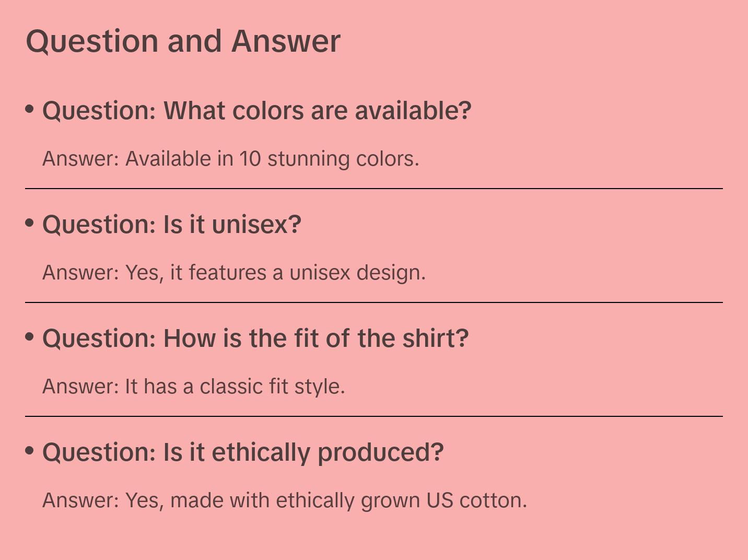Screen dimensions: 748x560
Task: Select the "It has a classic fit style" answer
Action: (x=193, y=387)
